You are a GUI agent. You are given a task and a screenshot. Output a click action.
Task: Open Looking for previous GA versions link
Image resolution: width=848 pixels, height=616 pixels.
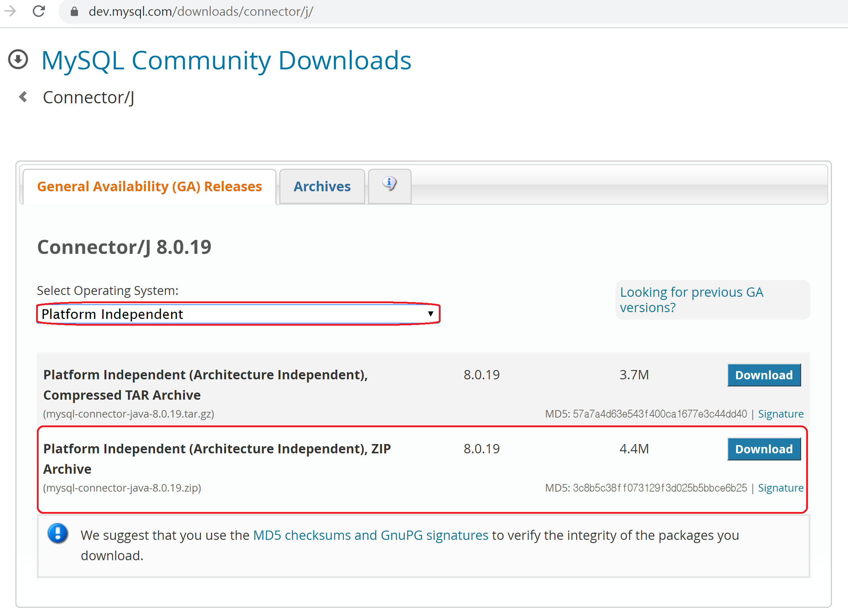[691, 299]
